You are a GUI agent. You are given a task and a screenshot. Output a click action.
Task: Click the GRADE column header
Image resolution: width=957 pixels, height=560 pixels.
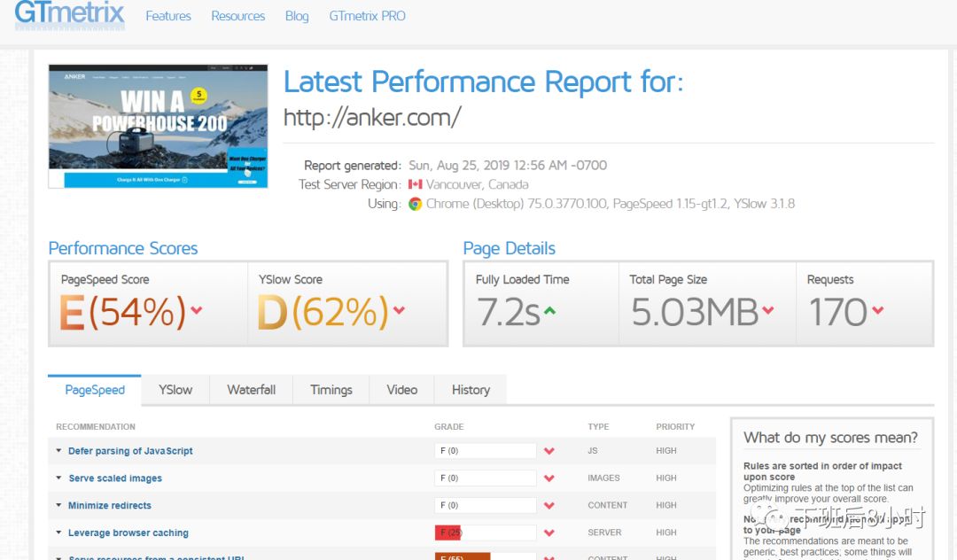pyautogui.click(x=449, y=426)
